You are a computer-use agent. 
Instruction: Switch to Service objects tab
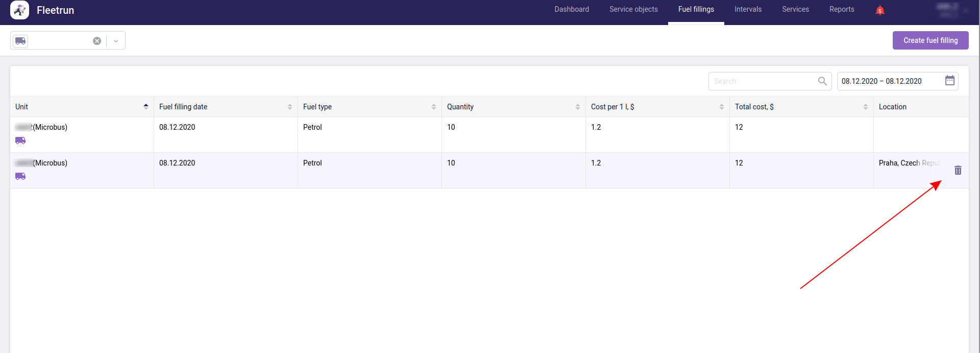633,9
